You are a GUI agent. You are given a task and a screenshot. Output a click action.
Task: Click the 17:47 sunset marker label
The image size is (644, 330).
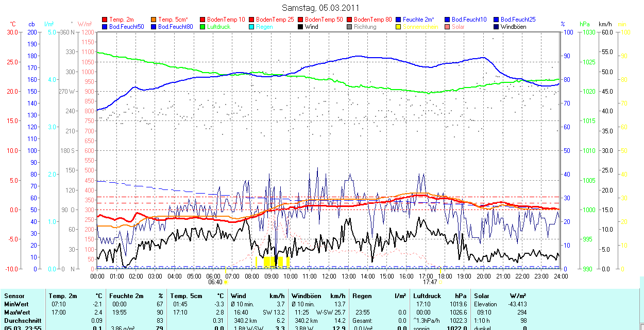(x=430, y=282)
